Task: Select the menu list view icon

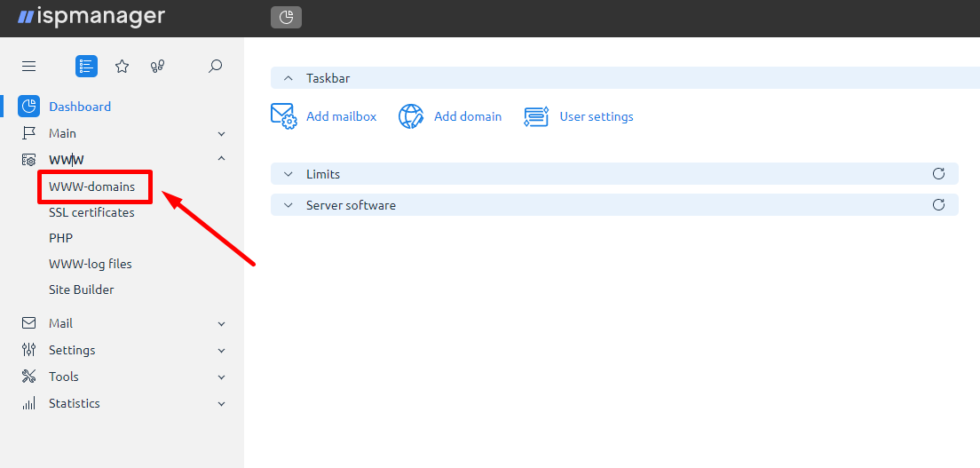Action: (x=86, y=67)
